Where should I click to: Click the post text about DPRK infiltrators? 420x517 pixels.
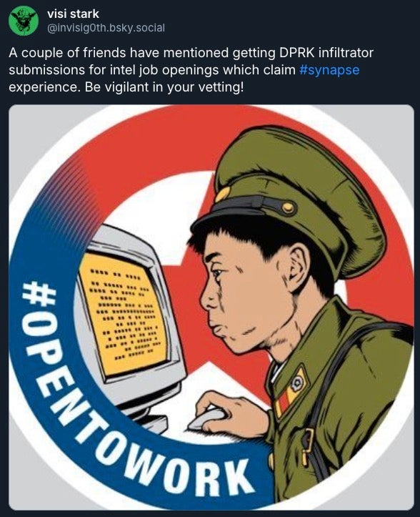point(191,70)
